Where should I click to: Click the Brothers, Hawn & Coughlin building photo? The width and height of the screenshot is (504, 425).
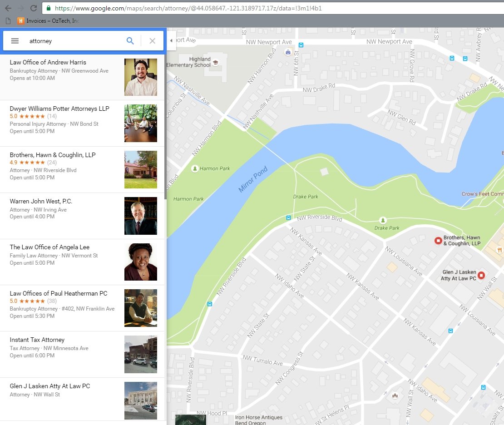[x=141, y=170]
